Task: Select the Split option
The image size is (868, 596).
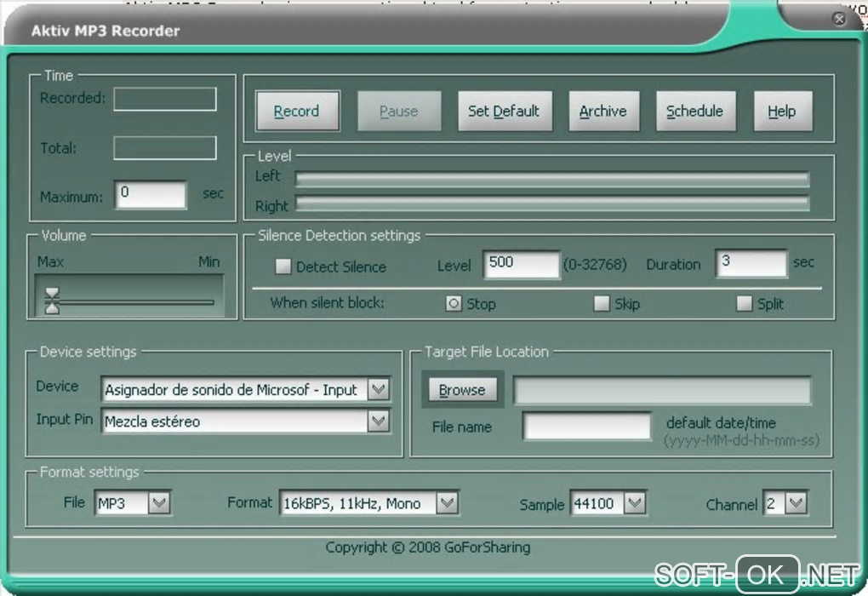Action: click(x=744, y=304)
